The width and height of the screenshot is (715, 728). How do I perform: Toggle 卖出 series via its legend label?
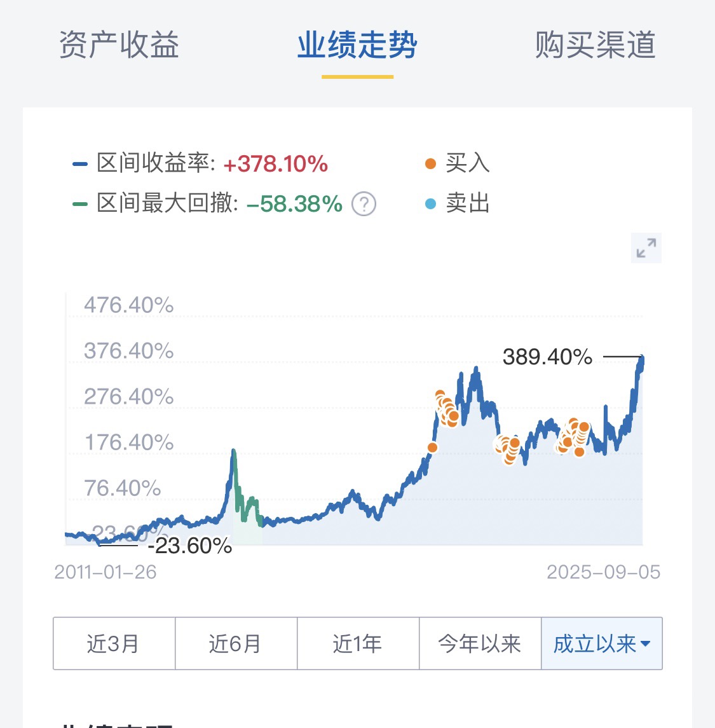click(x=468, y=203)
